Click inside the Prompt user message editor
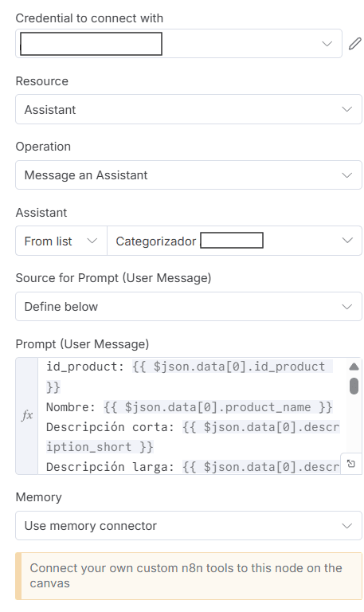The height and width of the screenshot is (612, 364). pyautogui.click(x=192, y=416)
